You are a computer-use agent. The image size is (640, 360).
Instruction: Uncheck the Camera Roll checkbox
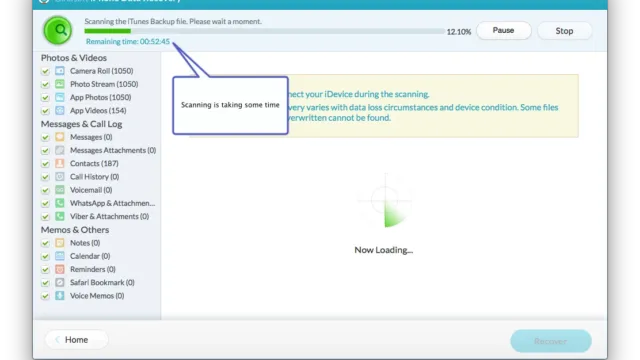coord(45,71)
